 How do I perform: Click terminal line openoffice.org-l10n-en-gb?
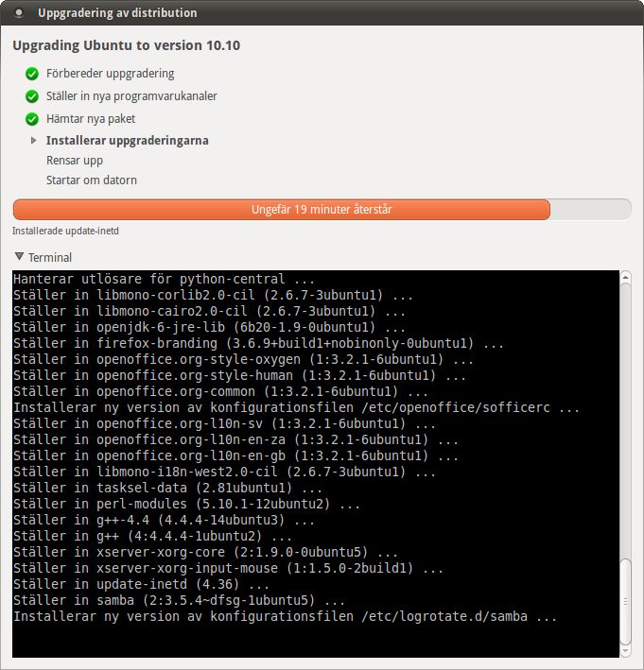[x=235, y=455]
